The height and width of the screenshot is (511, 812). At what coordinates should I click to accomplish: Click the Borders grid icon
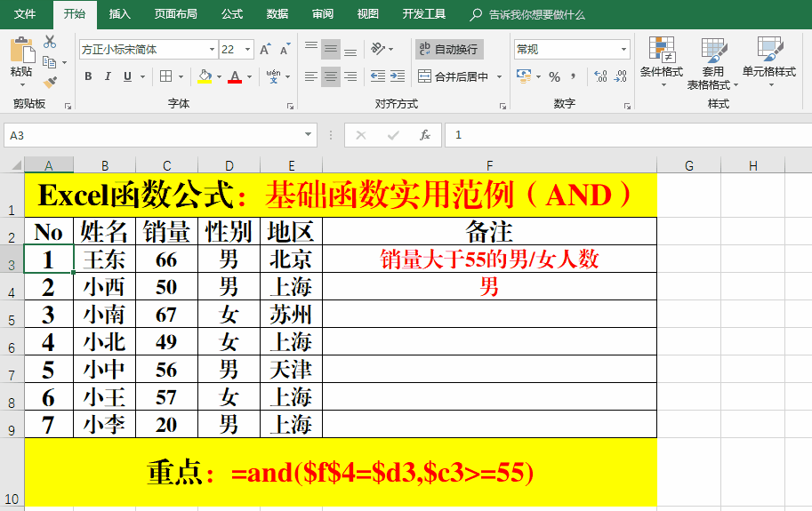(x=165, y=76)
